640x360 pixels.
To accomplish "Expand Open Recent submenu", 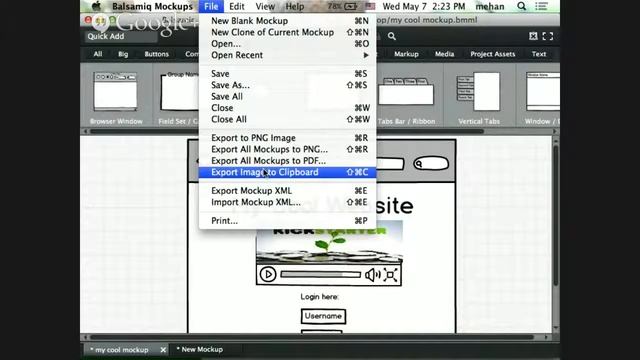I will click(x=287, y=55).
